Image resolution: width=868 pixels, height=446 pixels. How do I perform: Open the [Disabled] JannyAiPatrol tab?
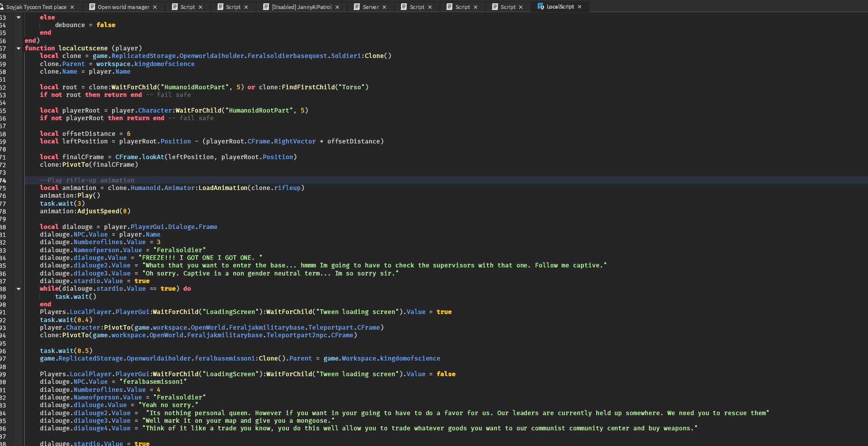coord(302,7)
